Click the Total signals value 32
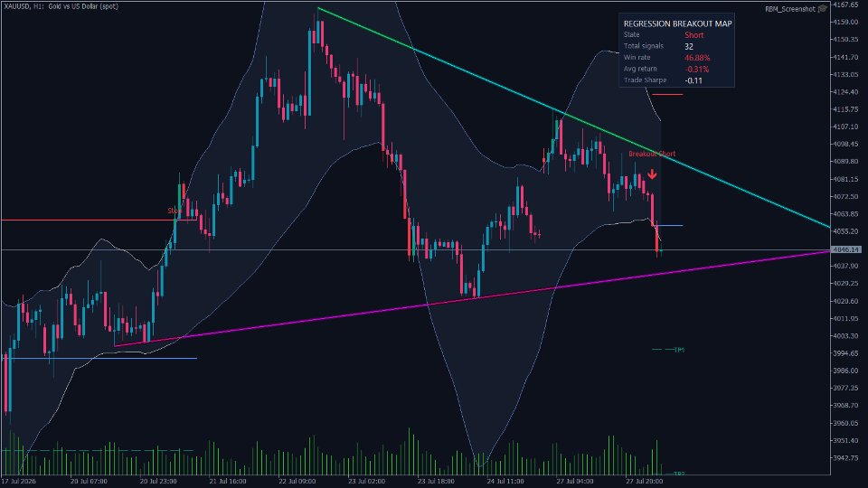Viewport: 868px width, 488px height. tap(689, 46)
